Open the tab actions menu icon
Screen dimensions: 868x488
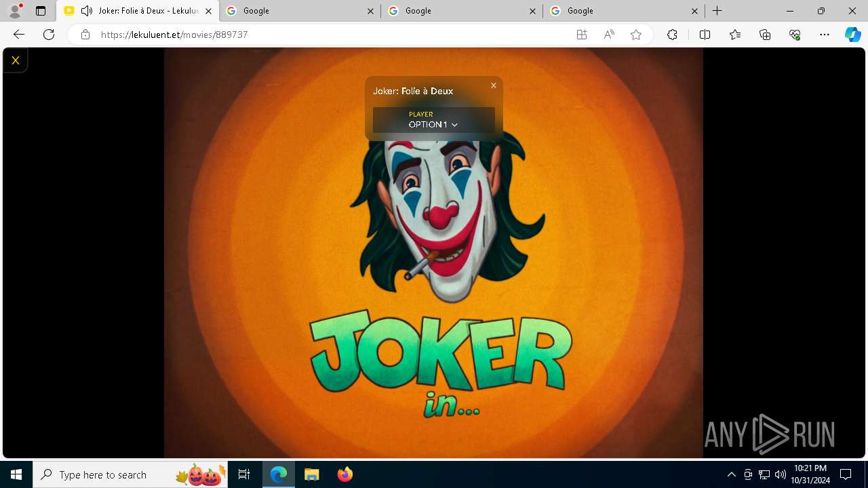(x=41, y=11)
